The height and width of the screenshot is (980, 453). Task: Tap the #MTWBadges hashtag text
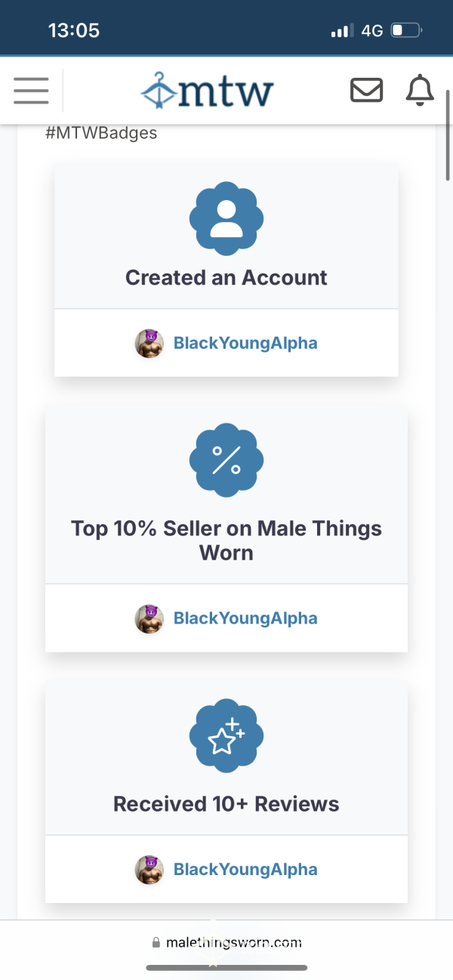(x=101, y=133)
